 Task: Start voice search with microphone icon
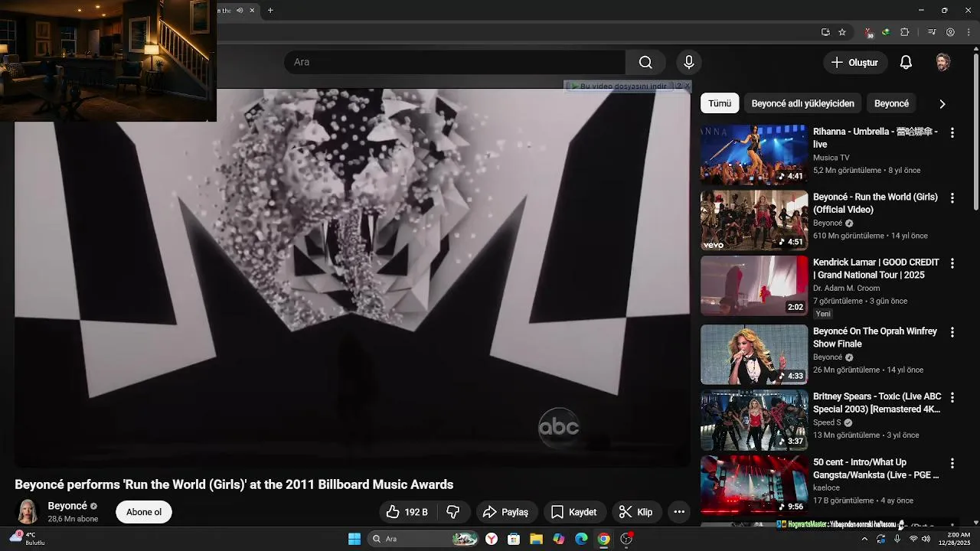point(689,62)
